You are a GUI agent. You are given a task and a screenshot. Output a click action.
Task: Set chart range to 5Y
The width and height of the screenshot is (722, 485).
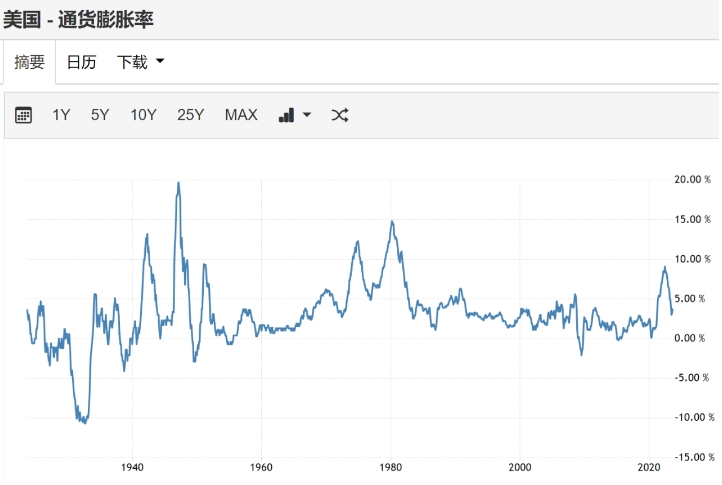pos(100,115)
